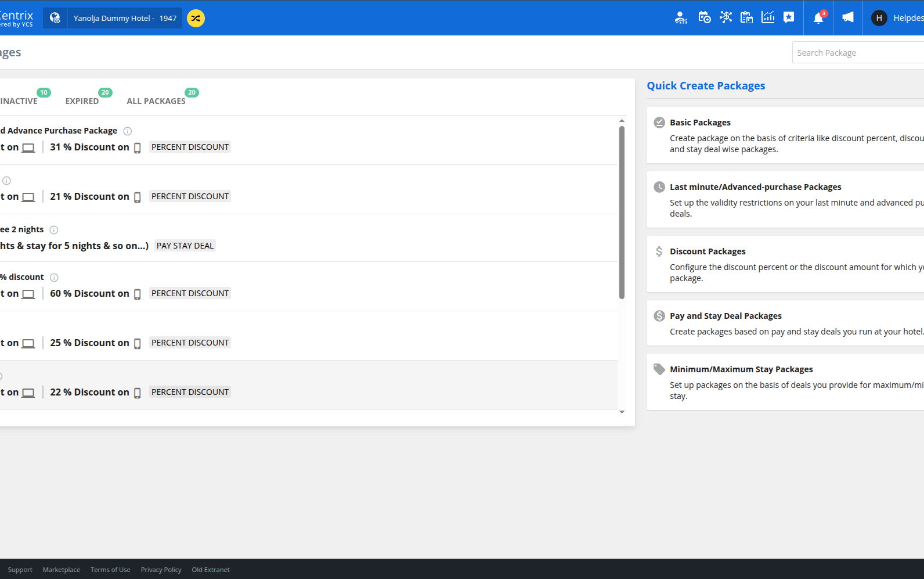
Task: Open the star review chat icon
Action: pyautogui.click(x=789, y=17)
